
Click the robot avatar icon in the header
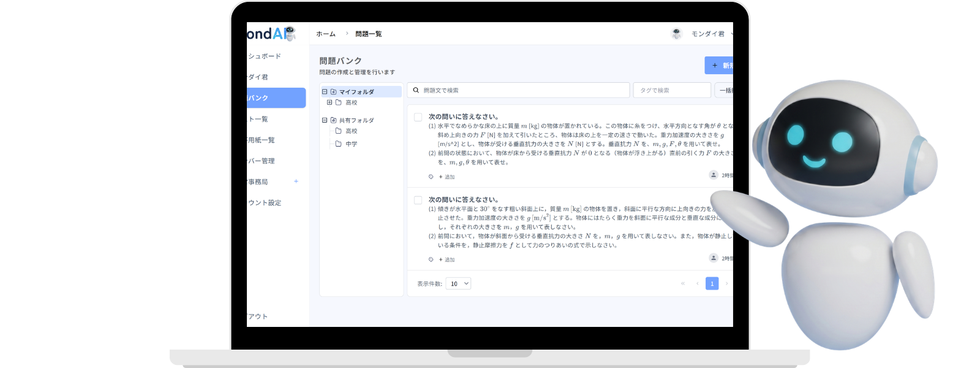(x=676, y=34)
